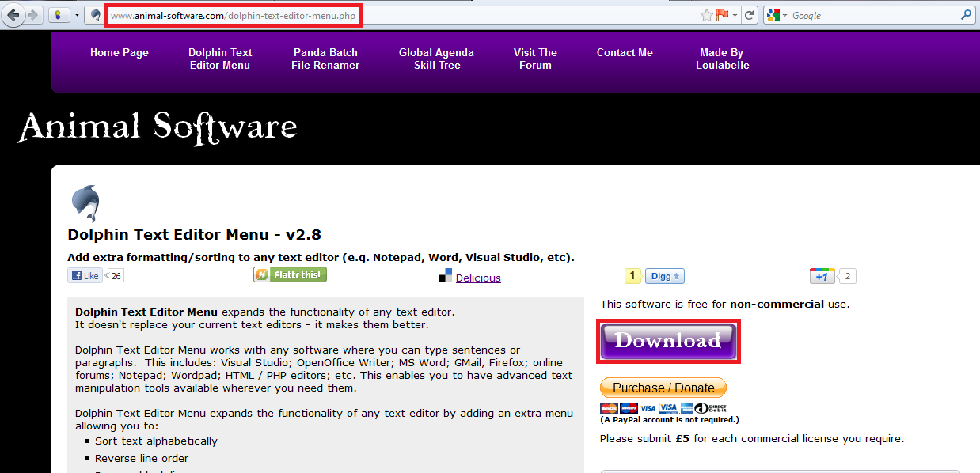
Task: Click the site favicon in address bar
Action: 96,15
